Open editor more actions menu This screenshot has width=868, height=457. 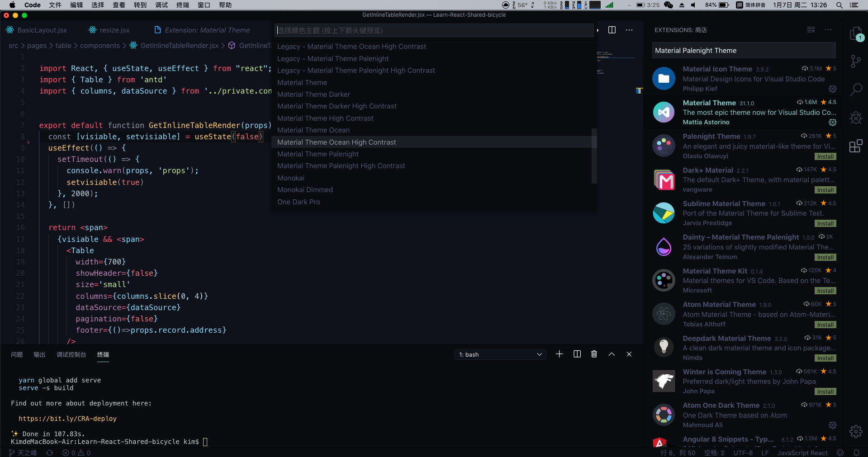[629, 30]
